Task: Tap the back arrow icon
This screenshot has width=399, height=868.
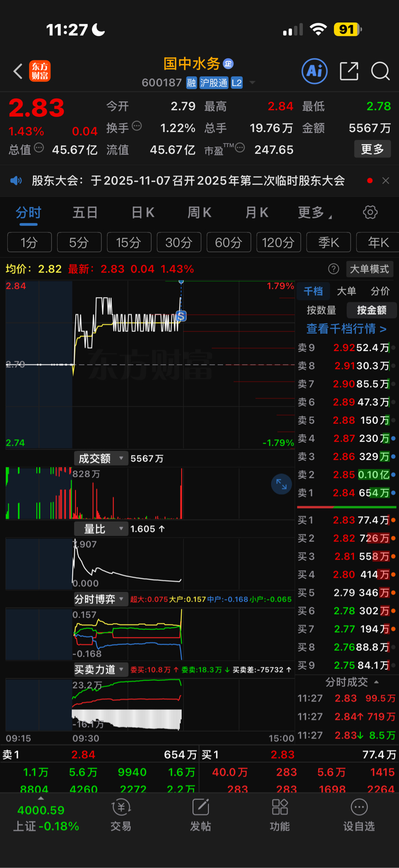Action: coord(18,71)
